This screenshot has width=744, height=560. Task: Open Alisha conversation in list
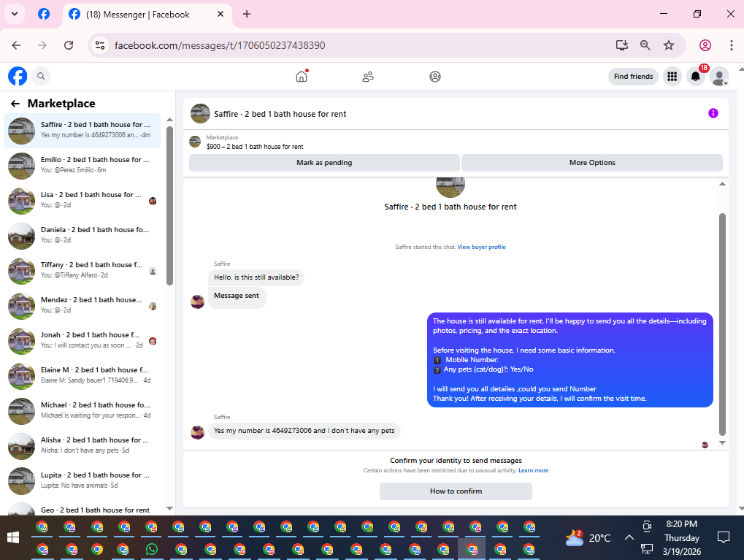point(82,447)
